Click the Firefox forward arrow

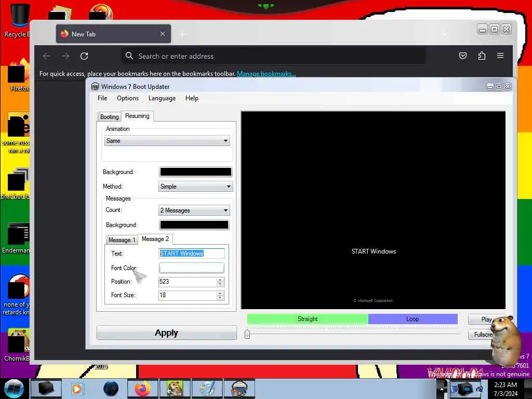65,56
